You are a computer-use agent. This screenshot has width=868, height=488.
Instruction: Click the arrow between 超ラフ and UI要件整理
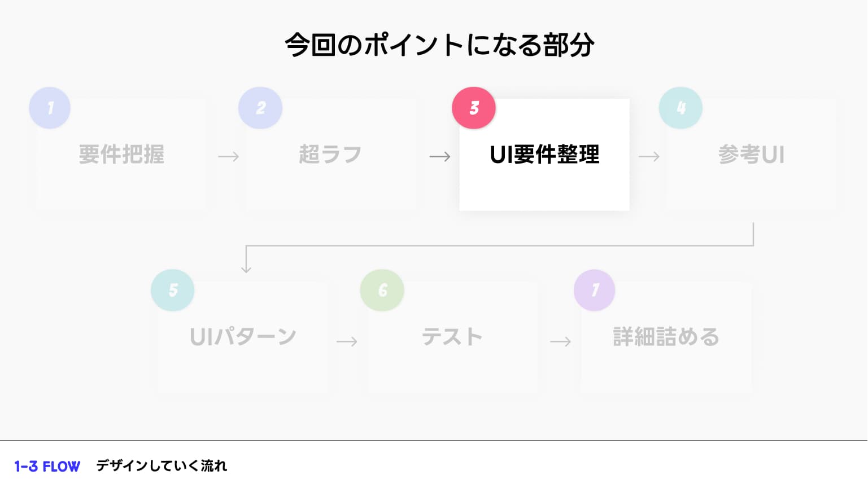[440, 156]
